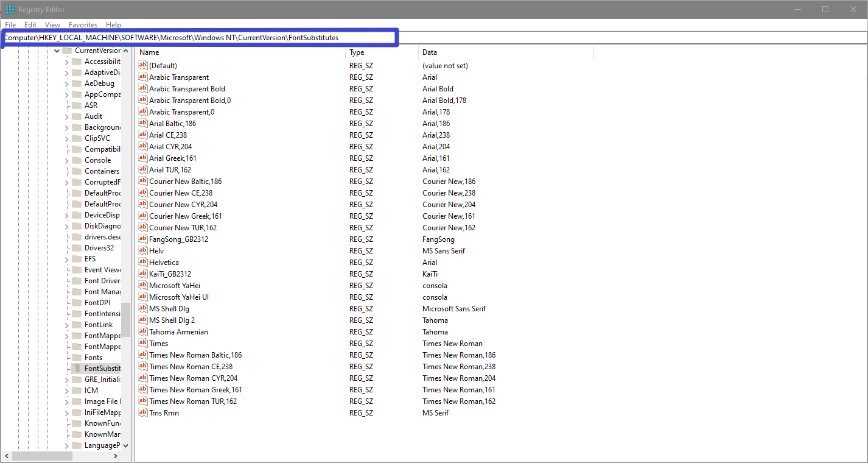Click the string icon beside (Default) value
Viewport: 868px width, 463px height.
(x=143, y=65)
